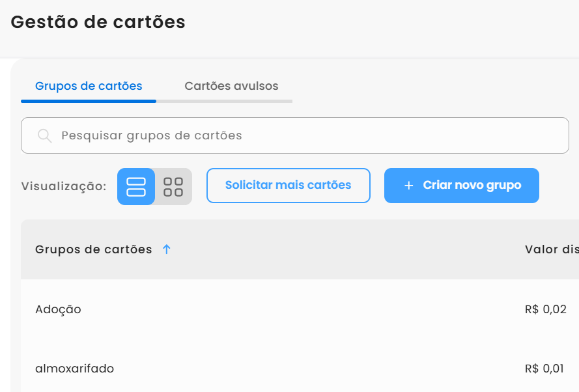Switch to list view layout
Viewport: 579px width, 392px height.
pyautogui.click(x=136, y=187)
